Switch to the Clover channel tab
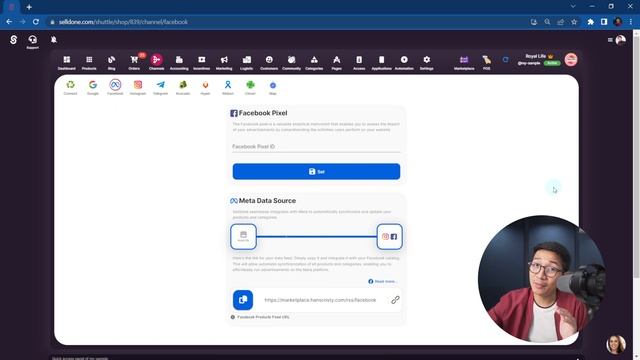Viewport: 640px width, 360px height. pyautogui.click(x=250, y=87)
